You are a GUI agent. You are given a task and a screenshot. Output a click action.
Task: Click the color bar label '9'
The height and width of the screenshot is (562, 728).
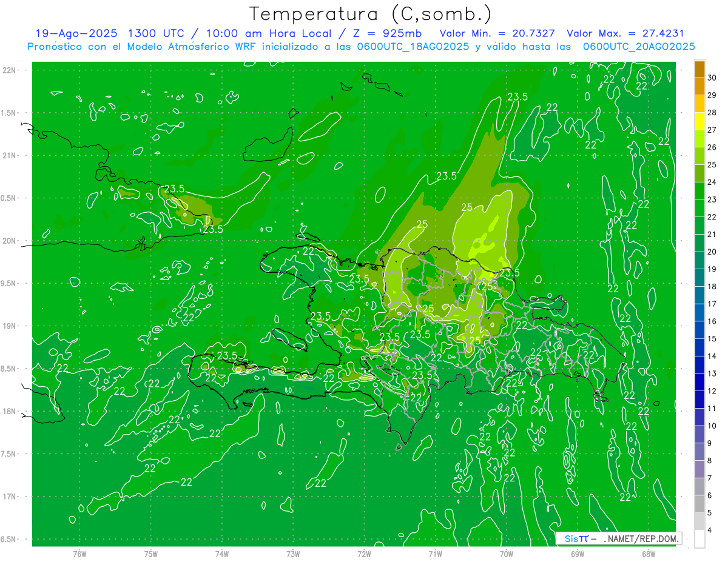(710, 443)
